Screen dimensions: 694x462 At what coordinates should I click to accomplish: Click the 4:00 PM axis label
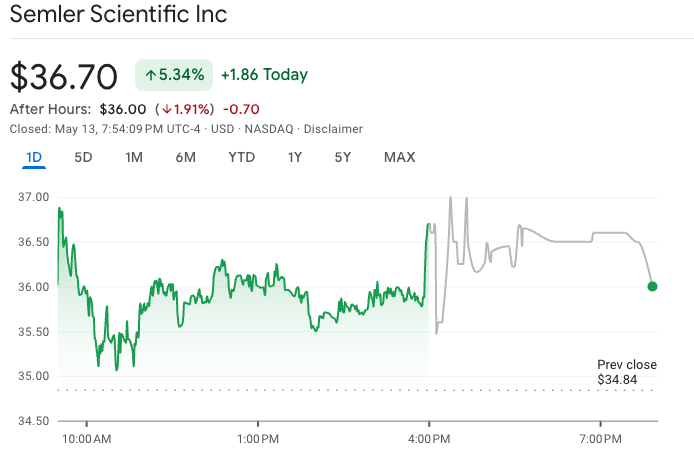pos(429,438)
